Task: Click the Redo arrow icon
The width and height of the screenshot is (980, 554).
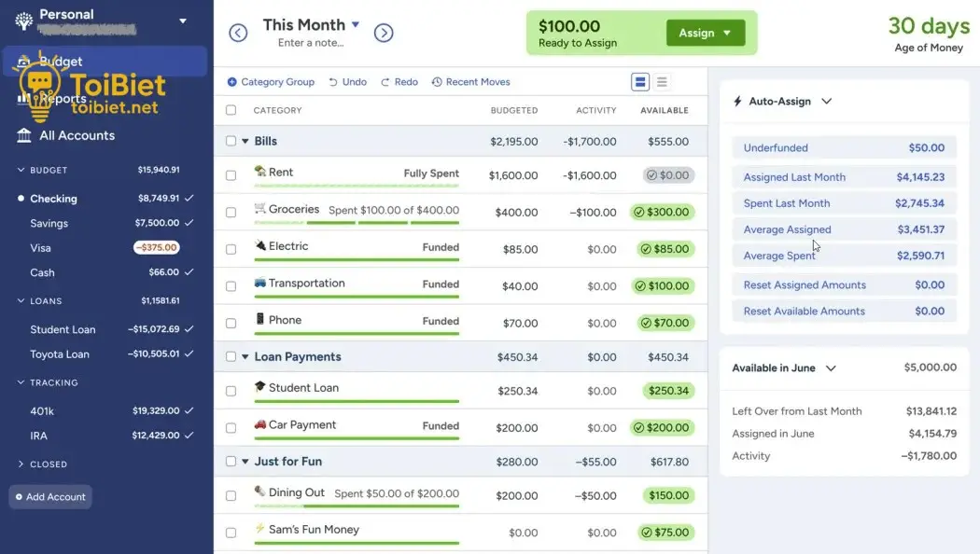Action: 385,82
